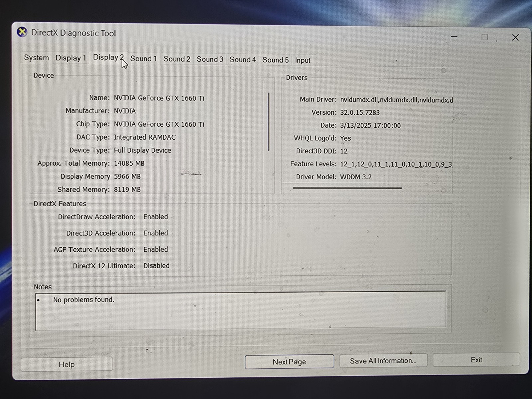This screenshot has height=399, width=532.
Task: Click the DirectX Diagnostic Tool title icon
Action: pyautogui.click(x=22, y=32)
